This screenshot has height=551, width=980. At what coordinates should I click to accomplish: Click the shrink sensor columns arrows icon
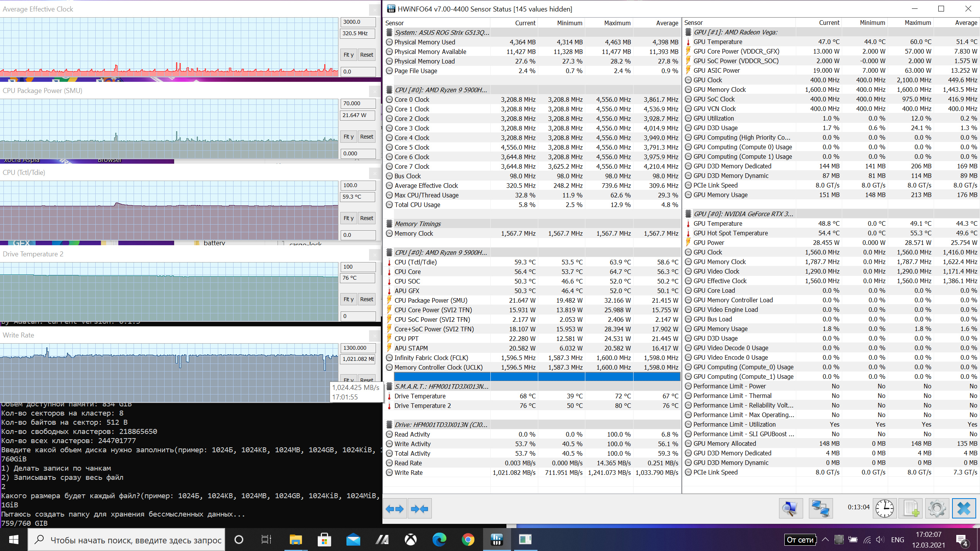pos(420,509)
